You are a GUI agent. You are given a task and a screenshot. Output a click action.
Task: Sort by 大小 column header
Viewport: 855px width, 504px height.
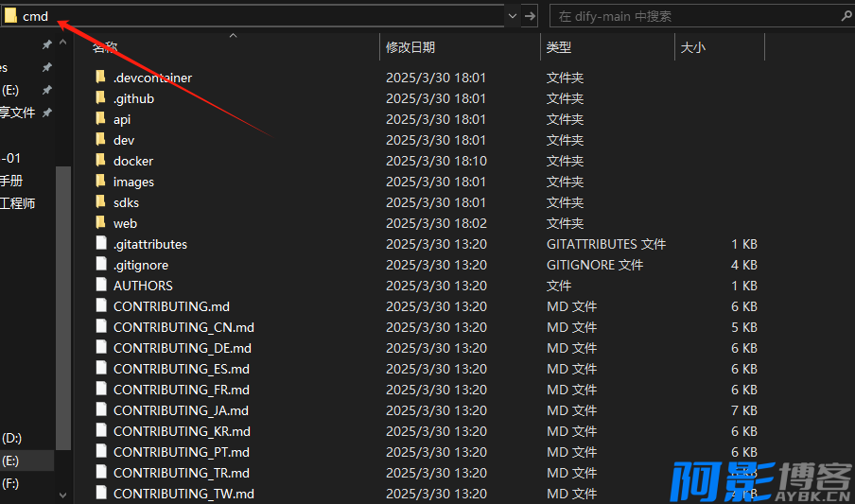693,47
